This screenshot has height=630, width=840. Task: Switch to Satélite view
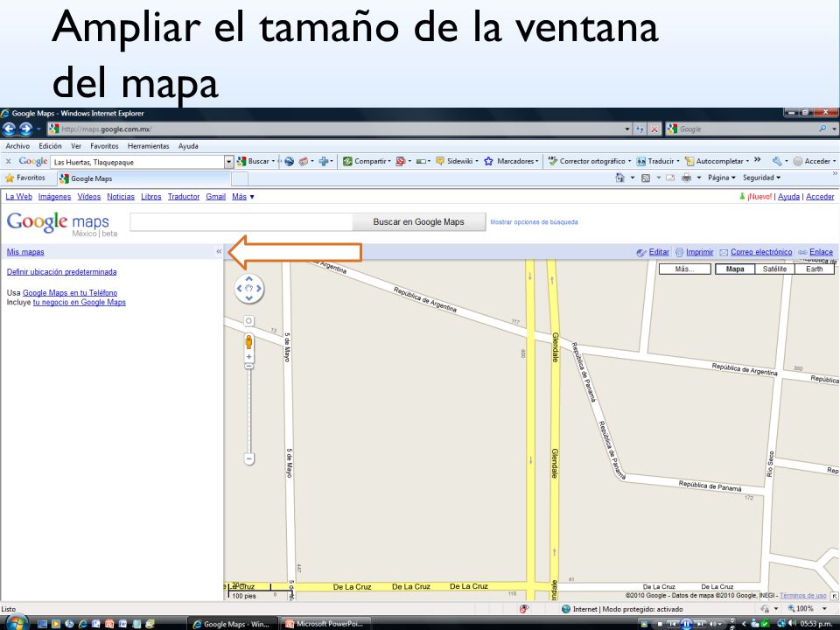click(x=774, y=269)
